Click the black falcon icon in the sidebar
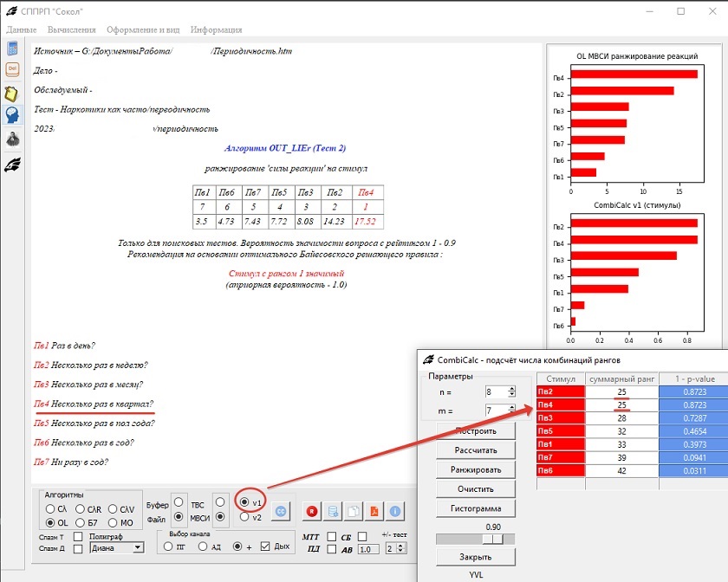Screen dimensions: 728x582 point(12,165)
